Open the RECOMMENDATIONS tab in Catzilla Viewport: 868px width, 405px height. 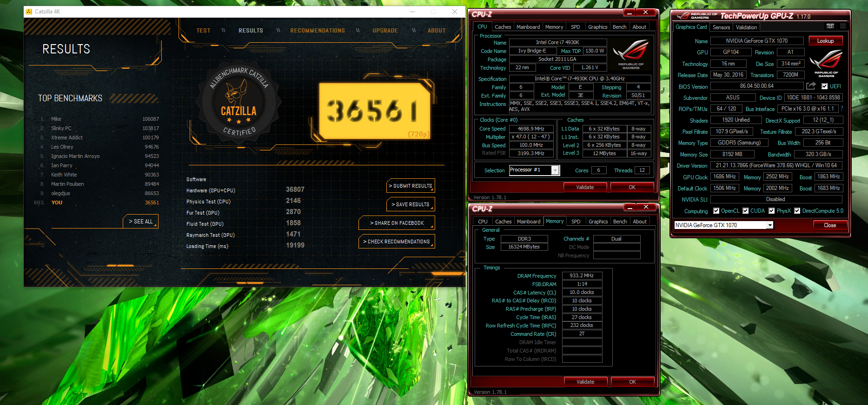318,31
